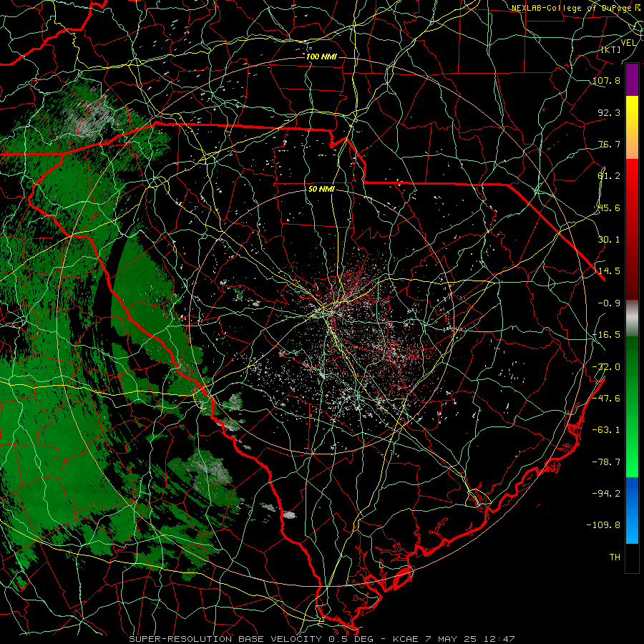The width and height of the screenshot is (644, 644).
Task: Click the 14.5 legend value
Action: click(609, 271)
